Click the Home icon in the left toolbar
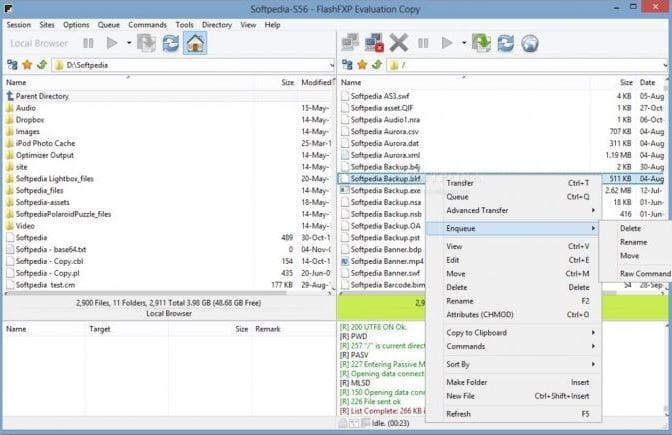Screen dimensions: 672x435 pyautogui.click(x=196, y=43)
